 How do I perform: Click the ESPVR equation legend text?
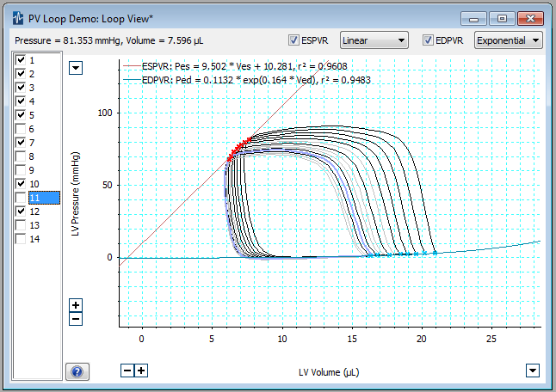244,66
